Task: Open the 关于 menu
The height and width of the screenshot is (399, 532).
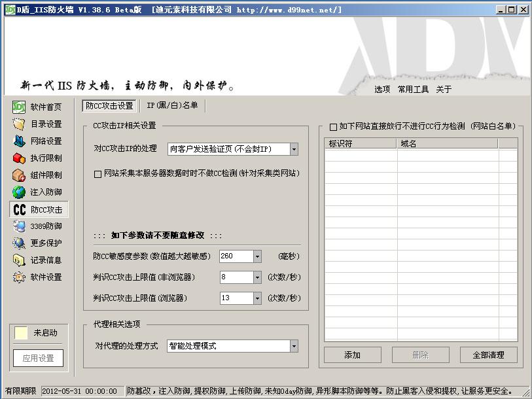Action: pos(444,89)
